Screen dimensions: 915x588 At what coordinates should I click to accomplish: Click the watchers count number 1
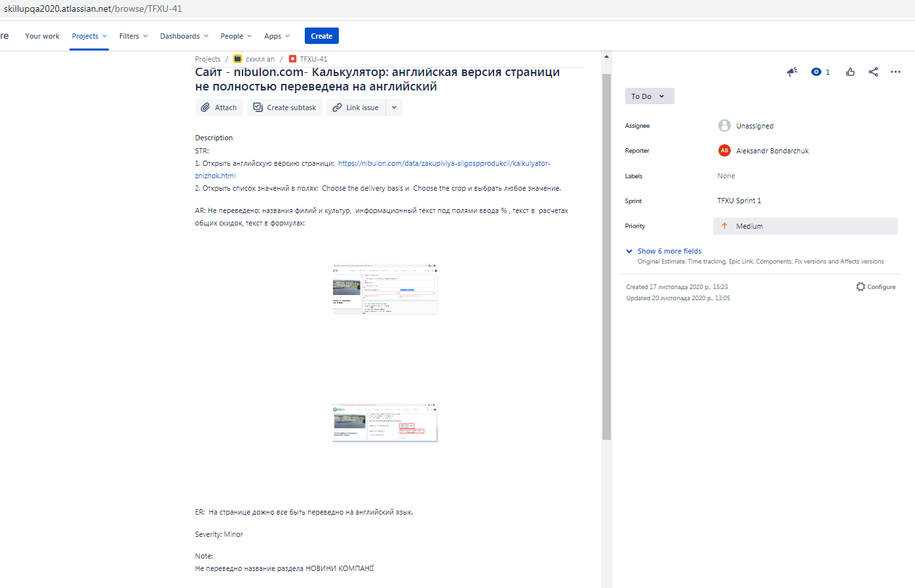coord(828,72)
